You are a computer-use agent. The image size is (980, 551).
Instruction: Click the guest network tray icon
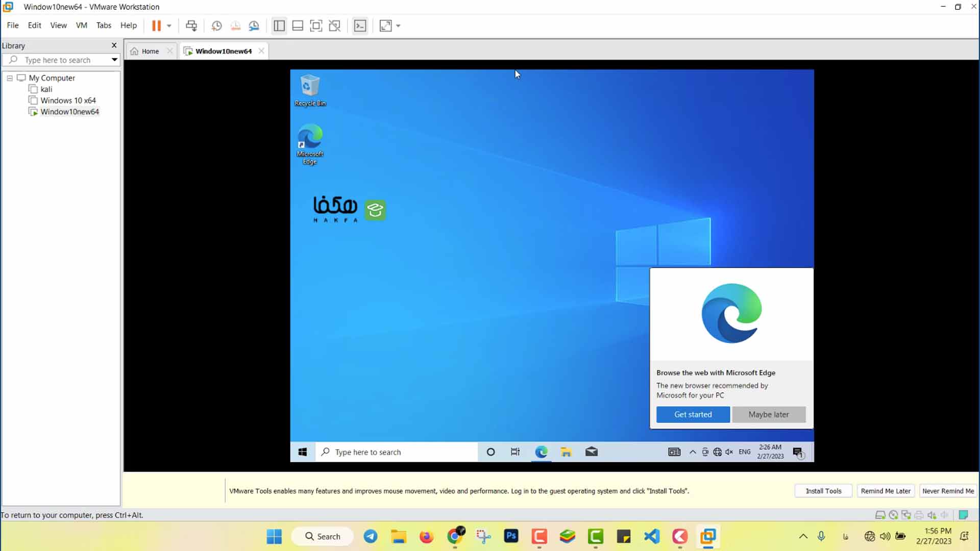point(717,452)
